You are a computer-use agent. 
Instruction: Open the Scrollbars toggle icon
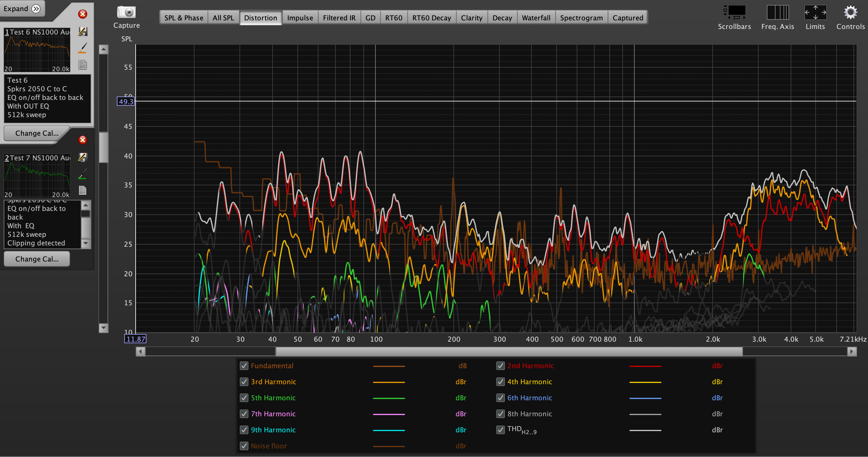pos(734,12)
